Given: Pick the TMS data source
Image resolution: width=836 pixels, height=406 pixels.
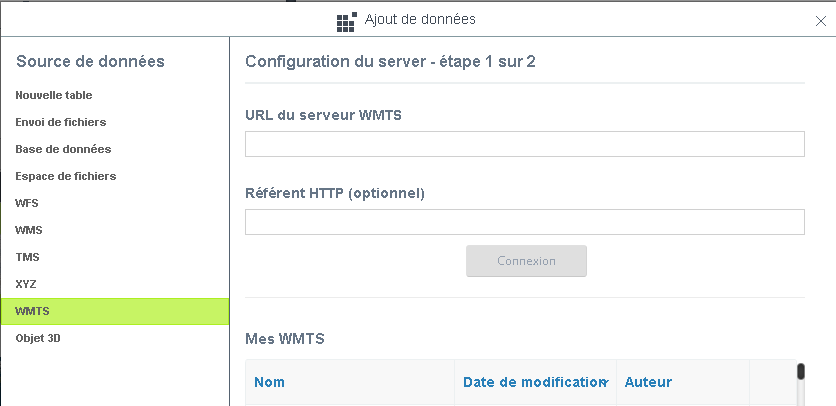Looking at the screenshot, I should coord(28,257).
